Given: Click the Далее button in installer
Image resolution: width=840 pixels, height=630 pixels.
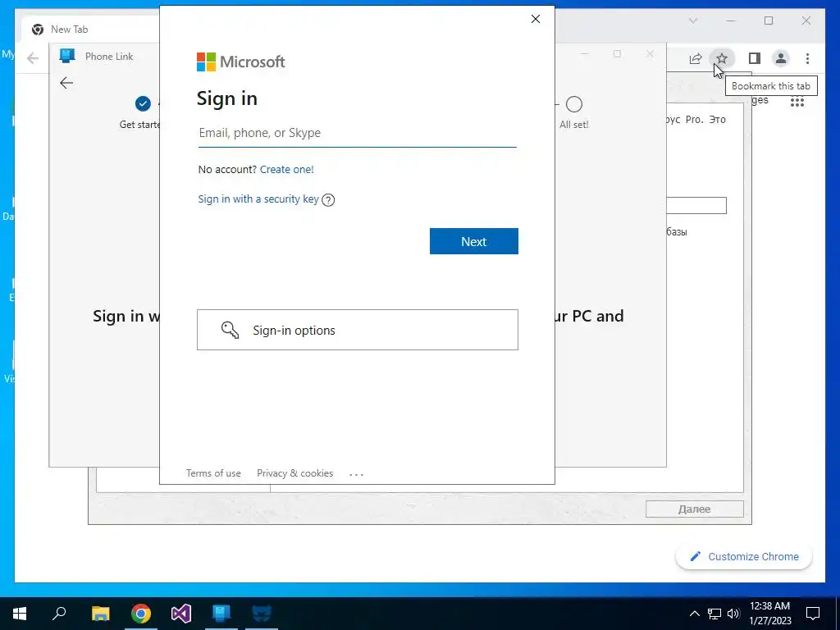Looking at the screenshot, I should pos(694,509).
